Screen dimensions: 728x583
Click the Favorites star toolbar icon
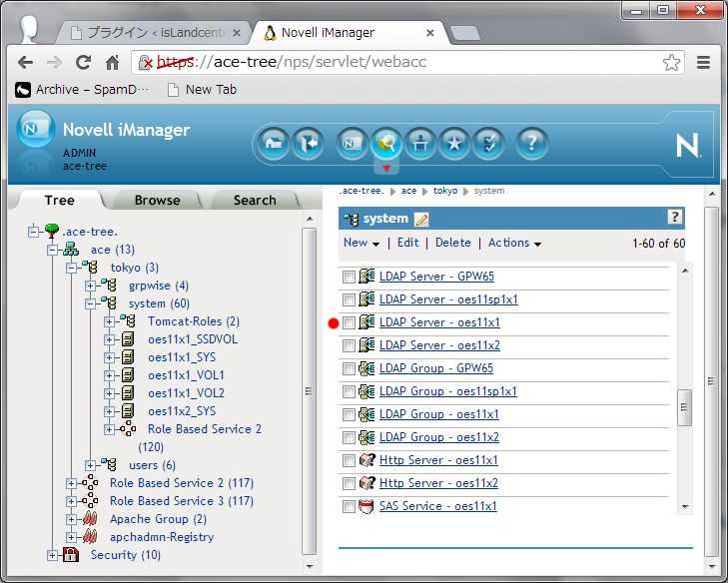click(454, 144)
